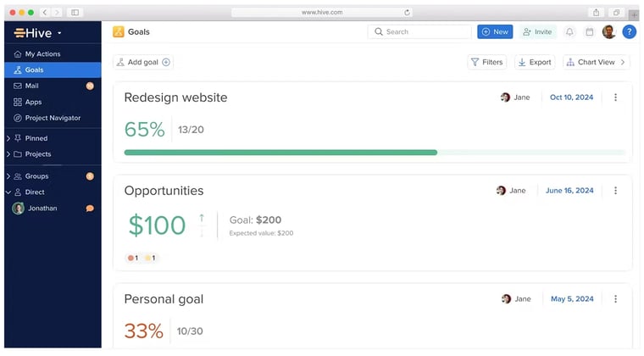
Task: Click Safari sidebar toggle button
Action: point(75,12)
